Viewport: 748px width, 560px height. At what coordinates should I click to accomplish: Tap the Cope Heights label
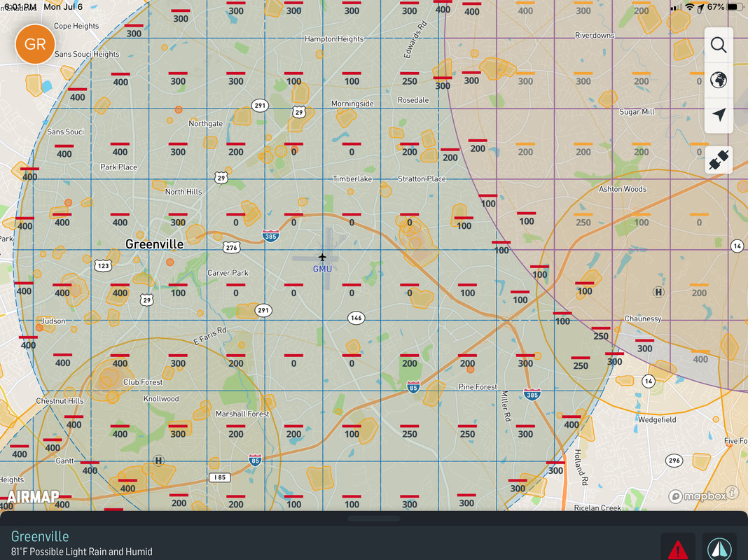76,26
